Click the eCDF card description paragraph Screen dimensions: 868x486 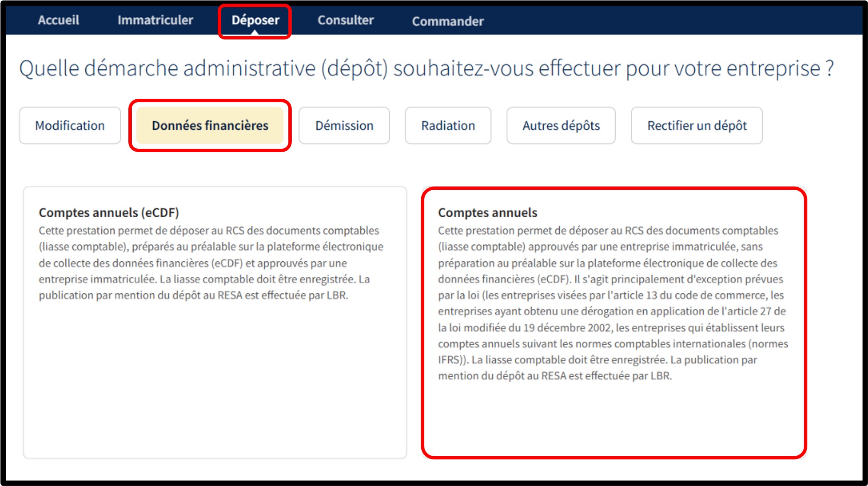pos(211,263)
